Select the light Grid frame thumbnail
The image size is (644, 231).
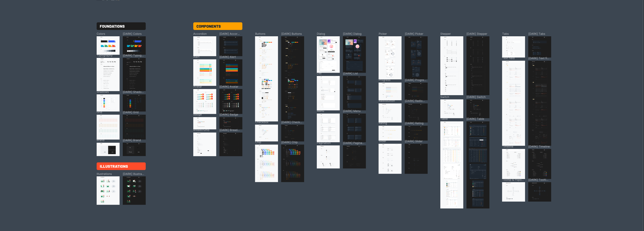(x=108, y=127)
